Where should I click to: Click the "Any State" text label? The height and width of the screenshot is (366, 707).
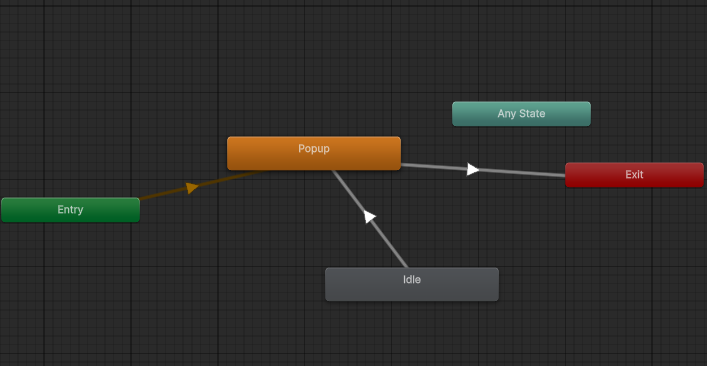pyautogui.click(x=521, y=114)
